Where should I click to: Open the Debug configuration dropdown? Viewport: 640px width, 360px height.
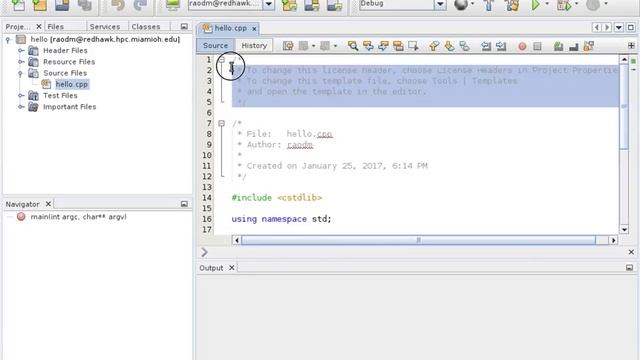coord(440,4)
